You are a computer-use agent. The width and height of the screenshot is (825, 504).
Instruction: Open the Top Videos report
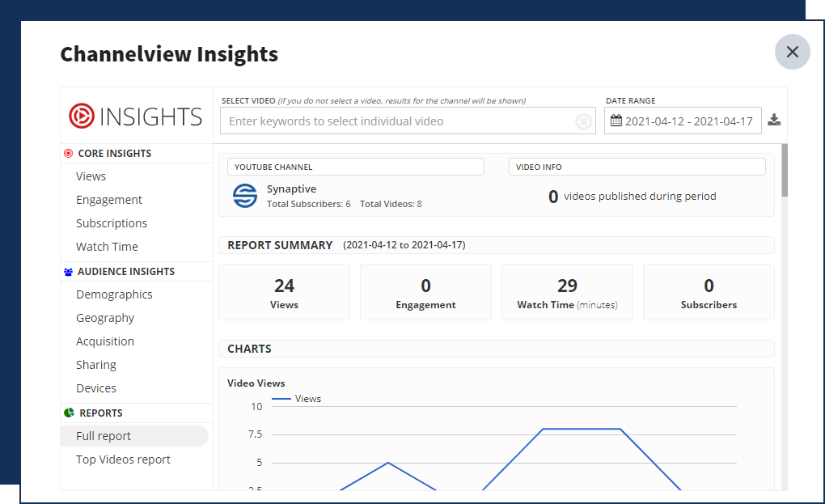click(123, 460)
